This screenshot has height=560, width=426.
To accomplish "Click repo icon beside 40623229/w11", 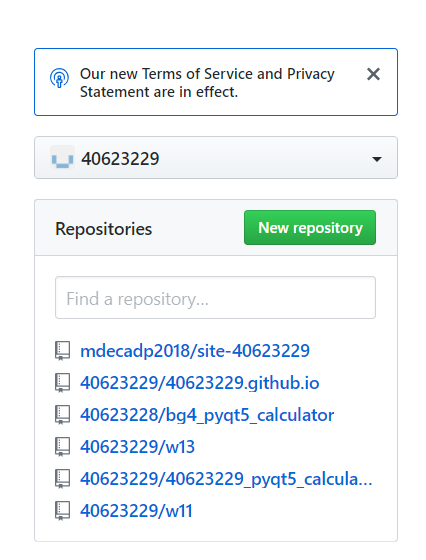I will pos(62,511).
